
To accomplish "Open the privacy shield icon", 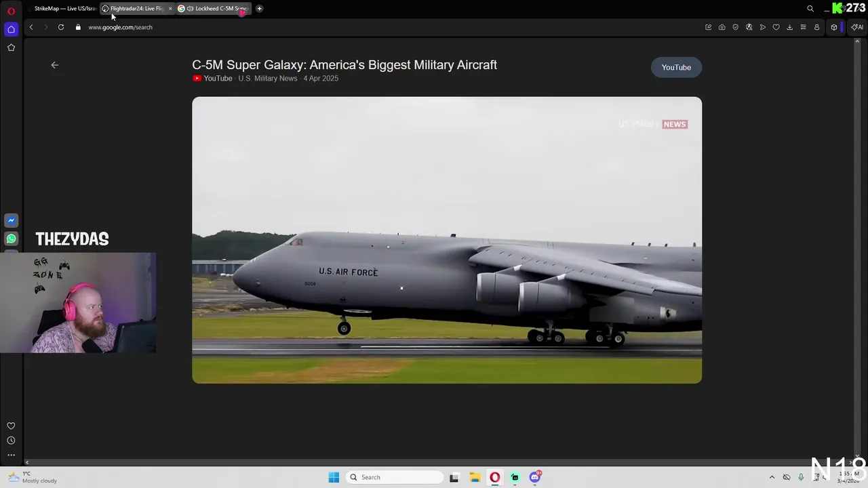I will point(736,27).
